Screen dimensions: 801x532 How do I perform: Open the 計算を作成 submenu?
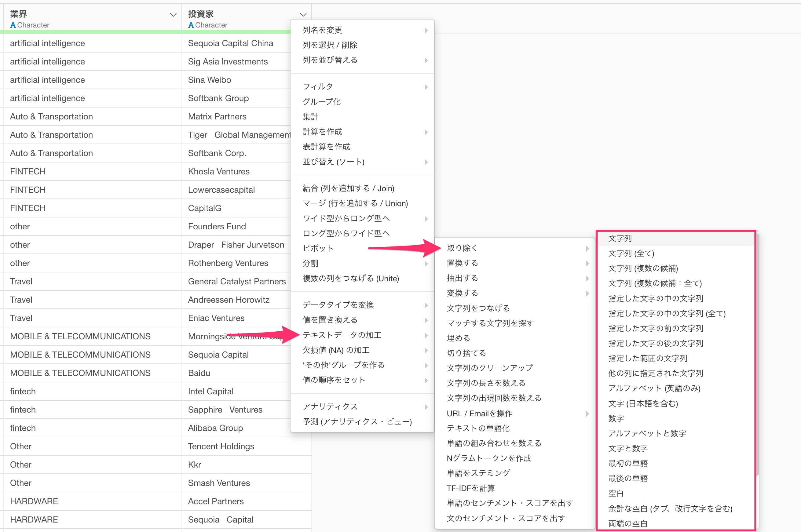click(362, 132)
